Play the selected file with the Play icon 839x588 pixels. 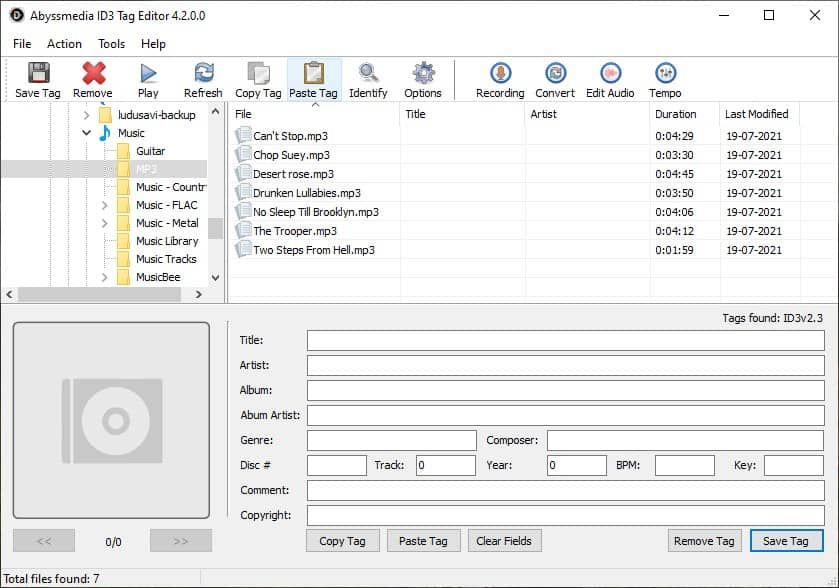click(x=148, y=73)
